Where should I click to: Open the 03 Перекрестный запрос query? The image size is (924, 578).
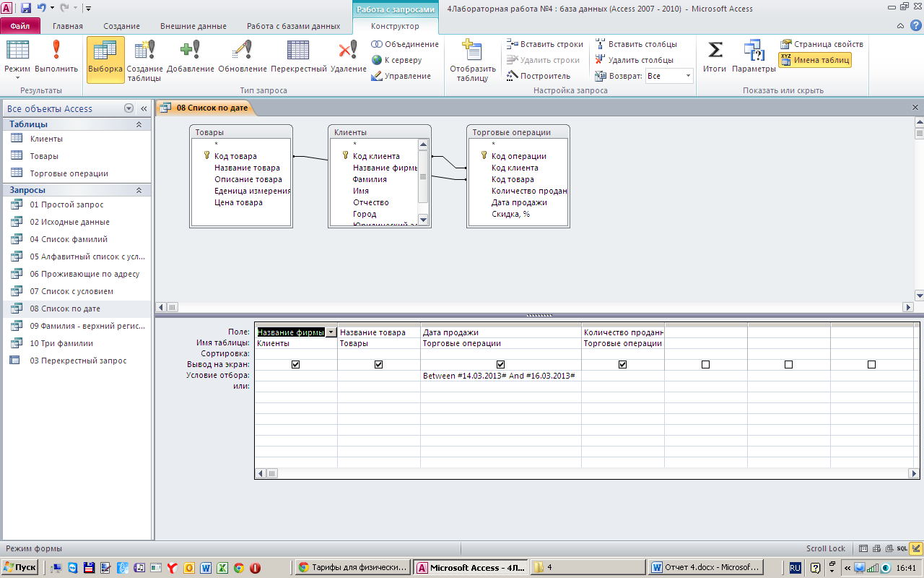point(76,361)
